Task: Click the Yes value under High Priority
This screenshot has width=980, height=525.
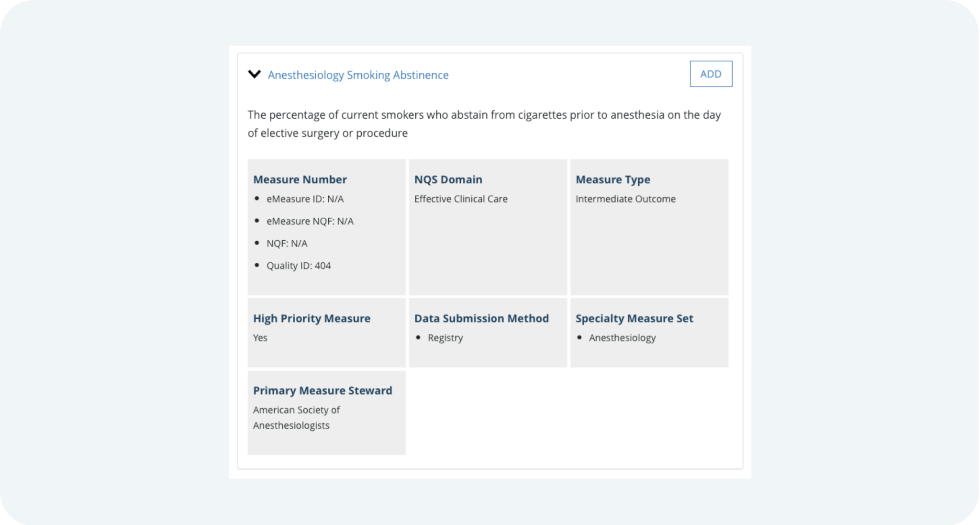Action: 260,338
